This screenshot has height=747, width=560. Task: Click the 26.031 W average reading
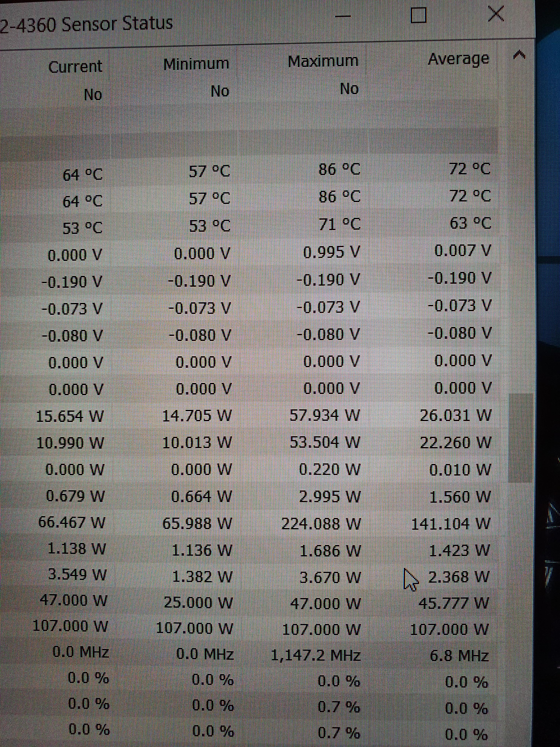[456, 415]
